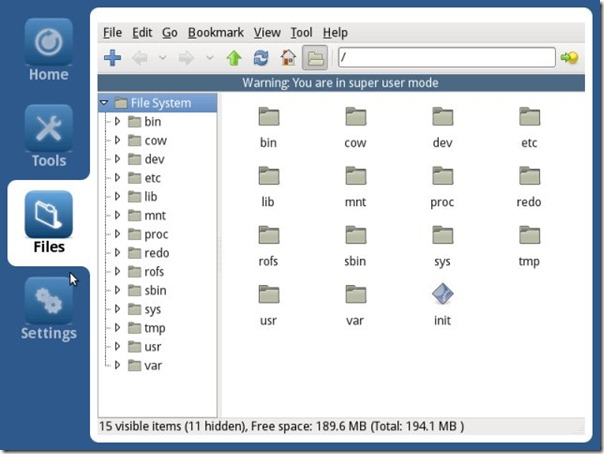Expand the cow folder in tree

click(x=117, y=140)
